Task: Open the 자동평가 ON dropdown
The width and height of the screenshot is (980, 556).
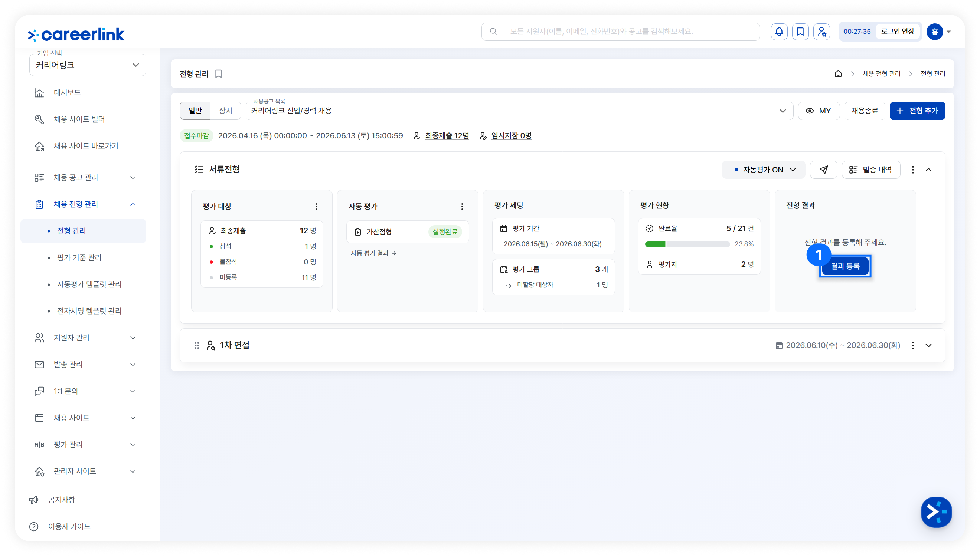Action: point(763,170)
